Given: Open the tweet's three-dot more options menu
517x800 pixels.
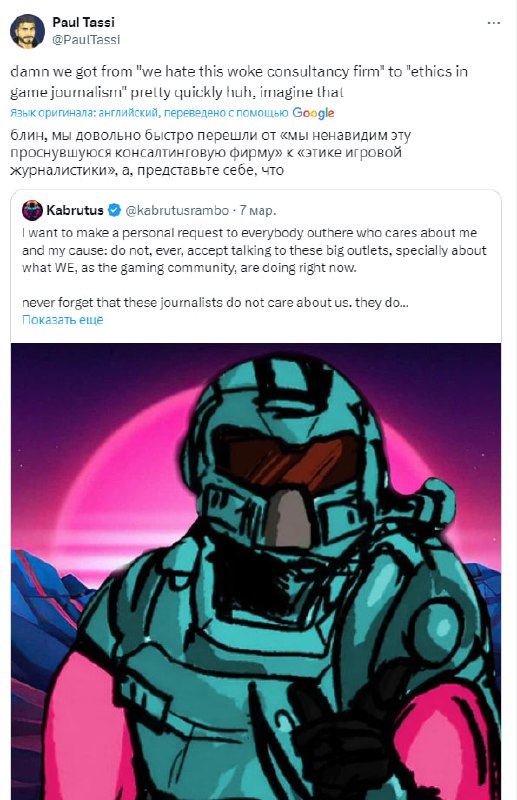Looking at the screenshot, I should (494, 23).
